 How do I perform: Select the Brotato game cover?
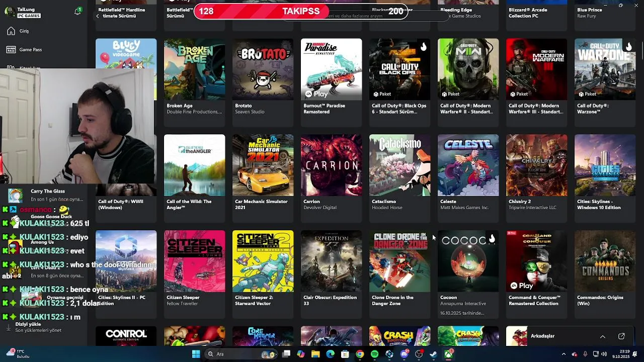(263, 69)
